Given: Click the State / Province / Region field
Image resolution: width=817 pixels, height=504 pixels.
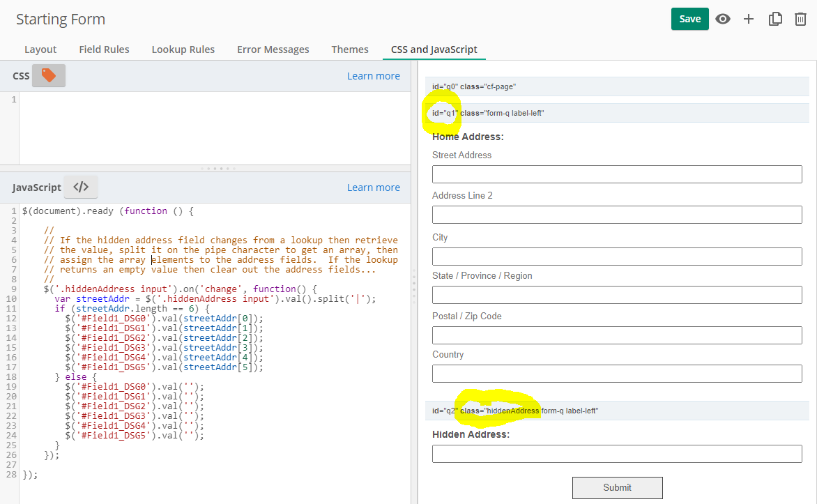Looking at the screenshot, I should coord(617,294).
